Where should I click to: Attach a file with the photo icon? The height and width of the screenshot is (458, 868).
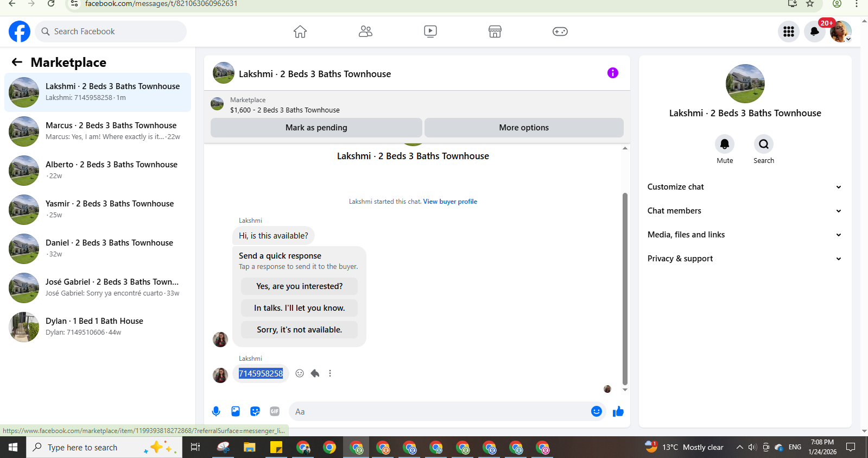click(236, 411)
